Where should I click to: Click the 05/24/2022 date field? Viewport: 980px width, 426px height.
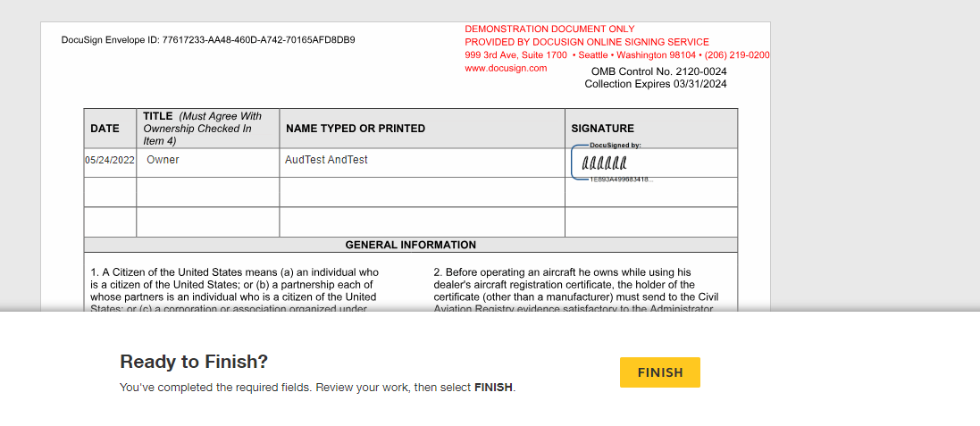110,160
